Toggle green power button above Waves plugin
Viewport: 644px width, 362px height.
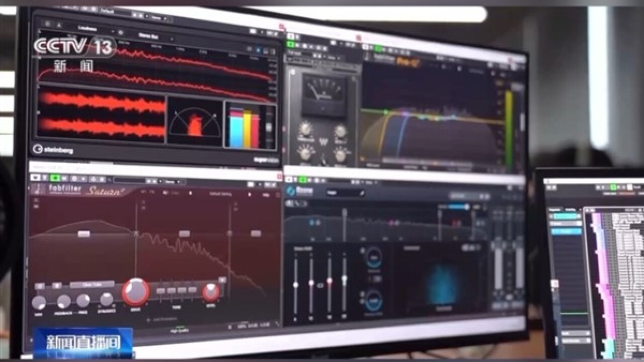pyautogui.click(x=290, y=44)
